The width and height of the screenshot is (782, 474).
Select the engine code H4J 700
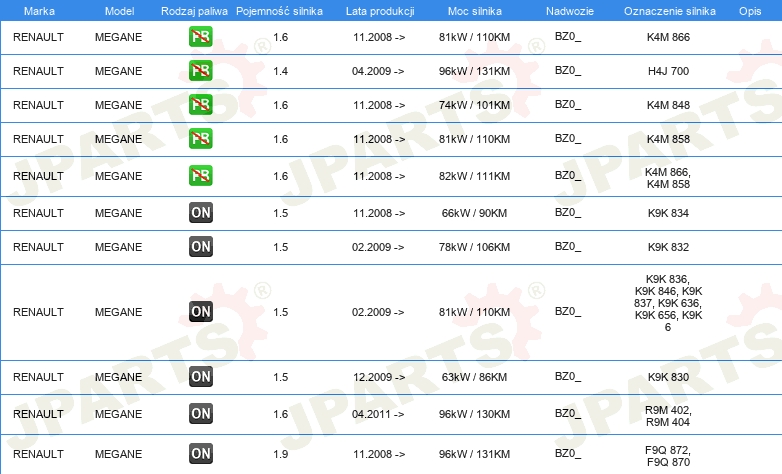tap(668, 71)
